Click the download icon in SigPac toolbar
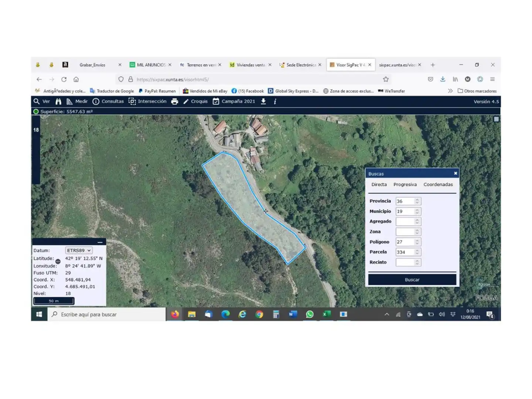Screen dimensions: 532x399 pyautogui.click(x=263, y=101)
